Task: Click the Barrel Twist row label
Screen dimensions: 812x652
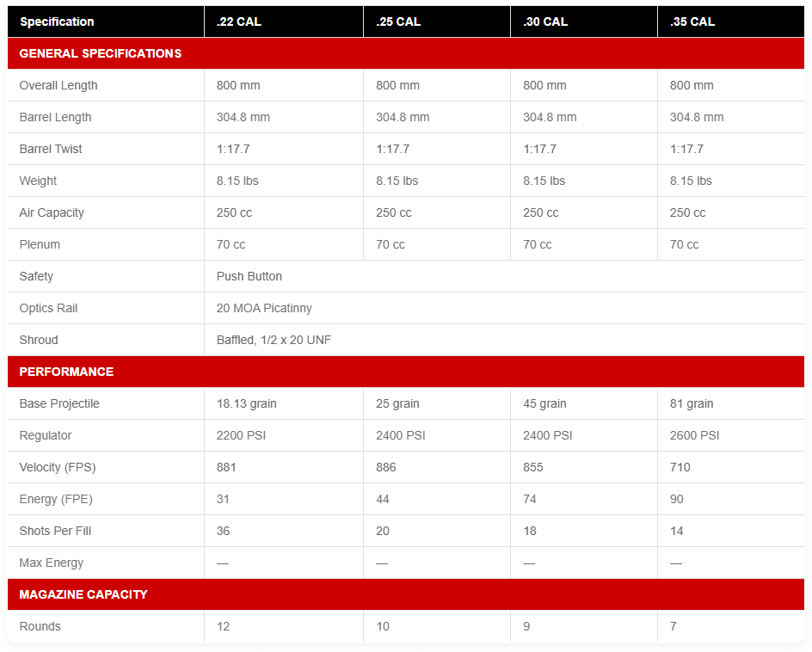Action: point(51,149)
